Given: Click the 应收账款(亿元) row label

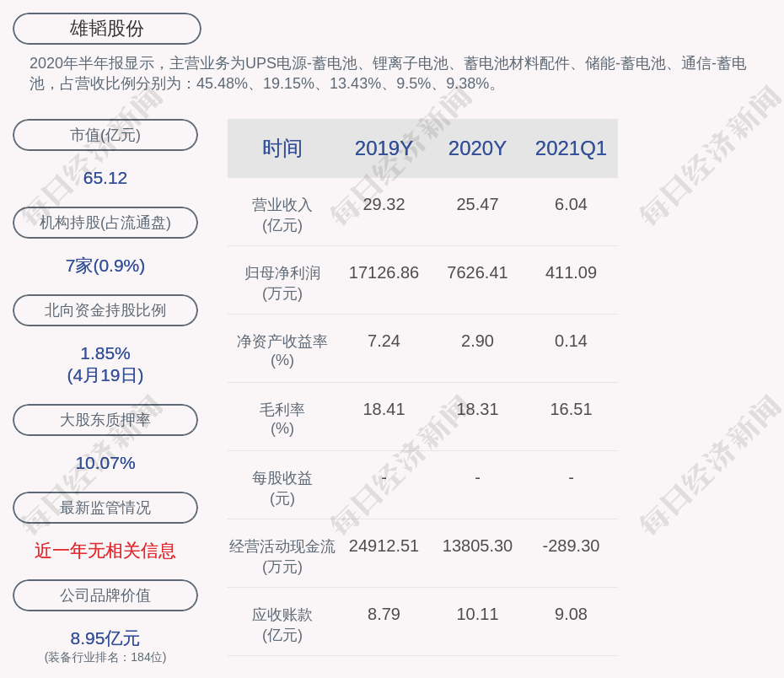Looking at the screenshot, I should (x=282, y=625).
